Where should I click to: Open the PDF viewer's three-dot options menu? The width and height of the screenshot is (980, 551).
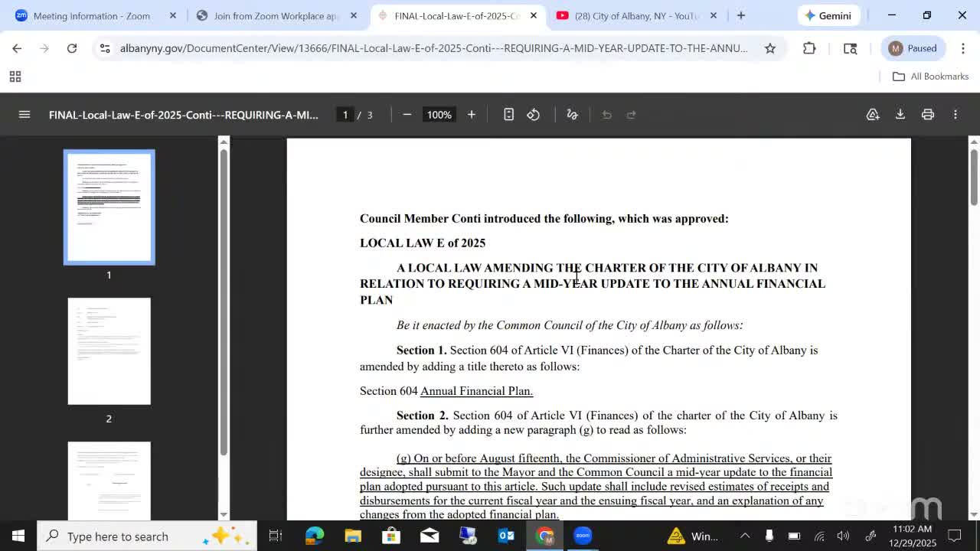click(x=955, y=114)
